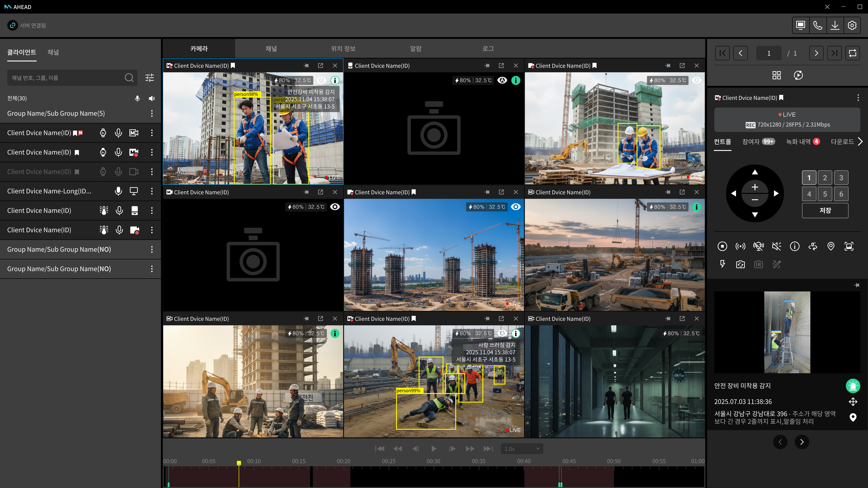Click the filter settings icon beside search

pos(149,78)
